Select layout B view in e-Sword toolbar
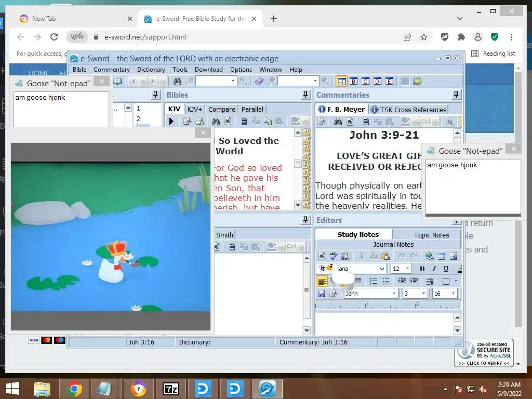The image size is (532, 399). click(x=353, y=82)
